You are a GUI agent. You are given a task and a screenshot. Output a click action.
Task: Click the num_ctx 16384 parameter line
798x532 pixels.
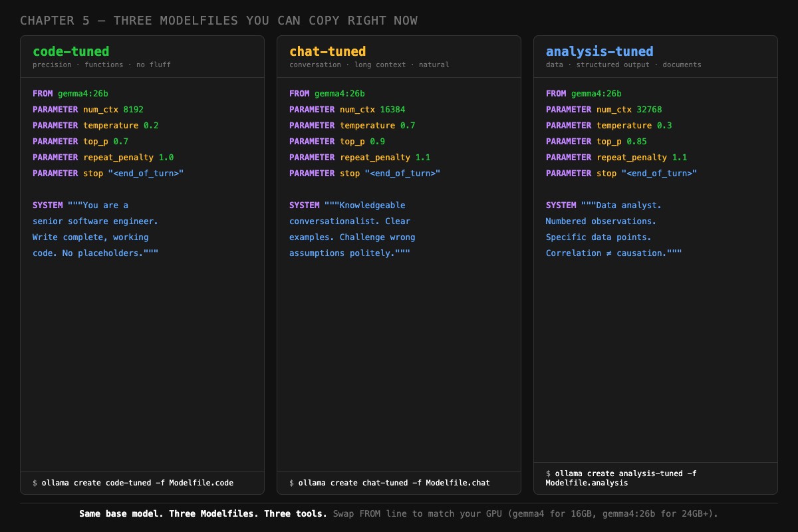tap(347, 110)
